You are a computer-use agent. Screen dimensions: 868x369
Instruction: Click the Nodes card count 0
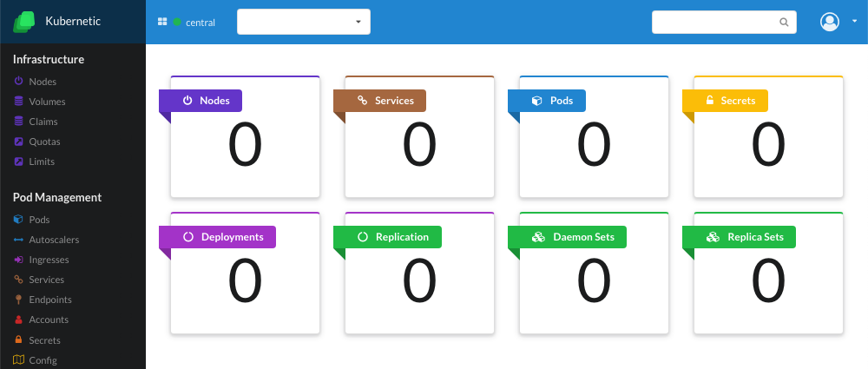coord(245,146)
